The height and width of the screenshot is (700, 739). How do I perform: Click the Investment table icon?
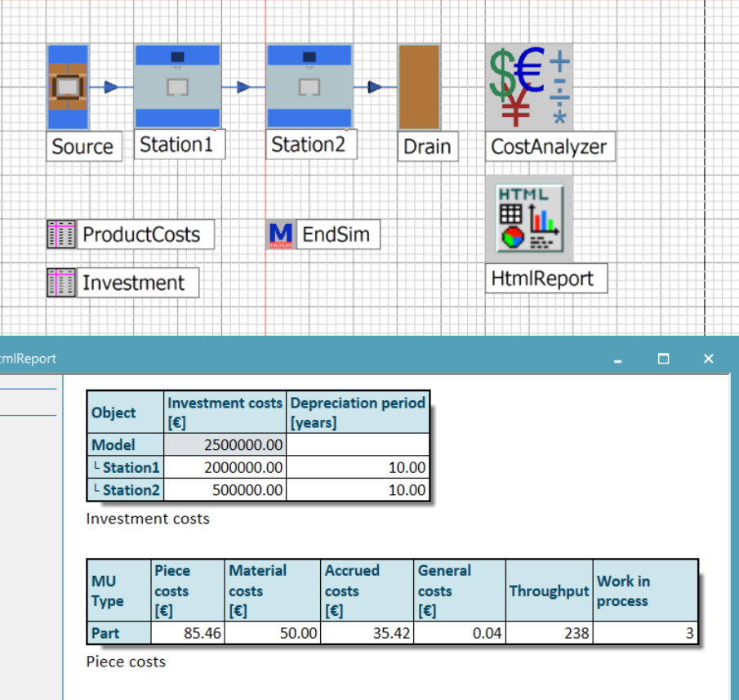point(61,283)
